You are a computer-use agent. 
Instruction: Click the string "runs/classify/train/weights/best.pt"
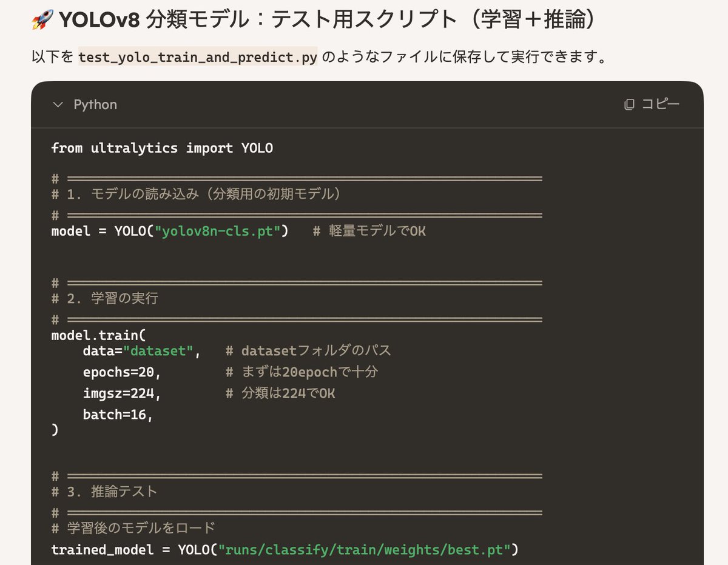coord(364,550)
